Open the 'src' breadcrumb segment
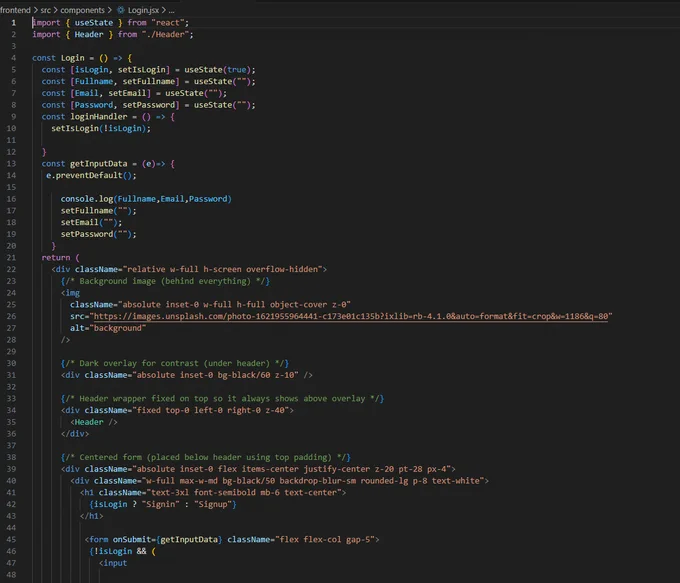680x583 pixels. click(x=46, y=10)
